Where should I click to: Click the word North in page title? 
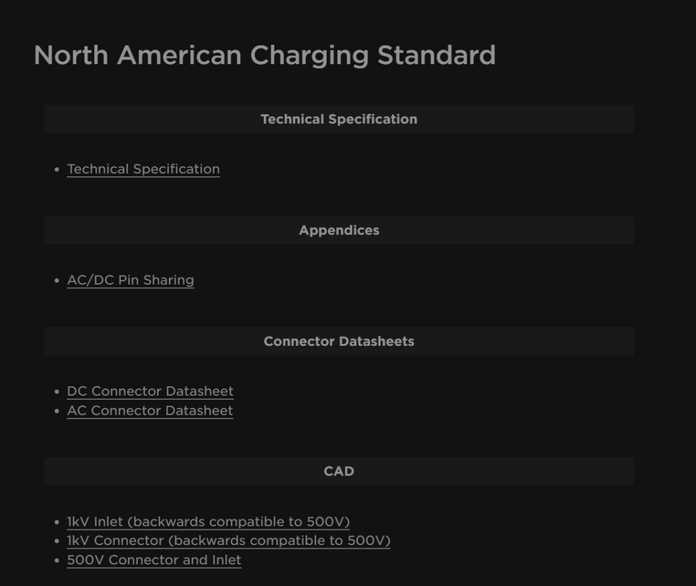pyautogui.click(x=71, y=55)
